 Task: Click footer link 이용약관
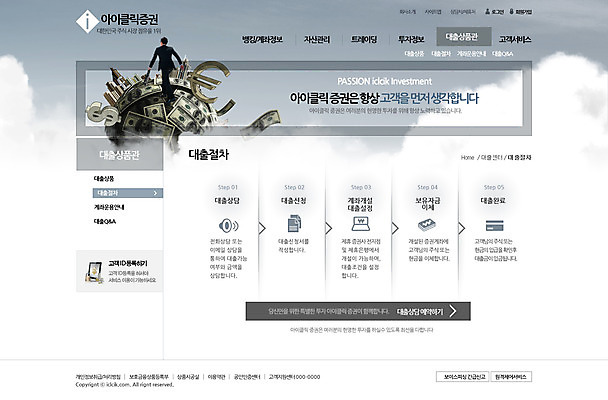point(216,377)
